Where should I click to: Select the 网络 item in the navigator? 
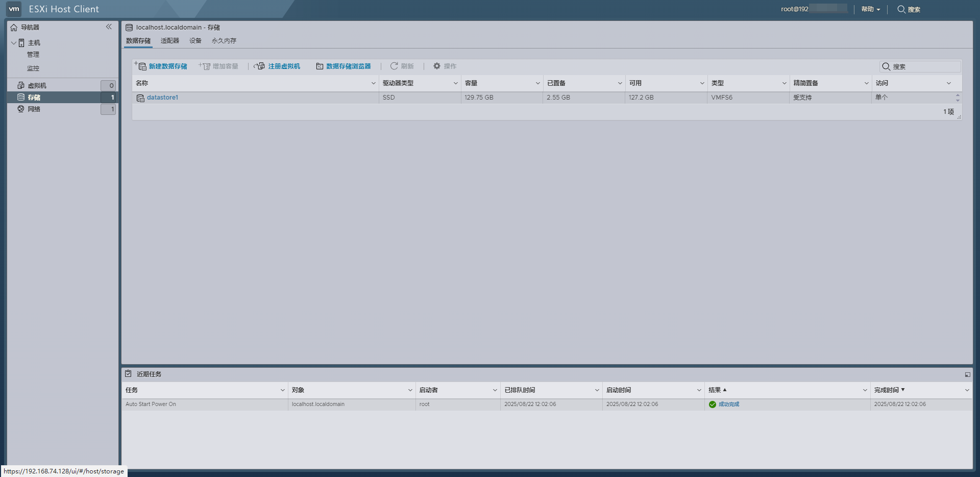[x=34, y=109]
